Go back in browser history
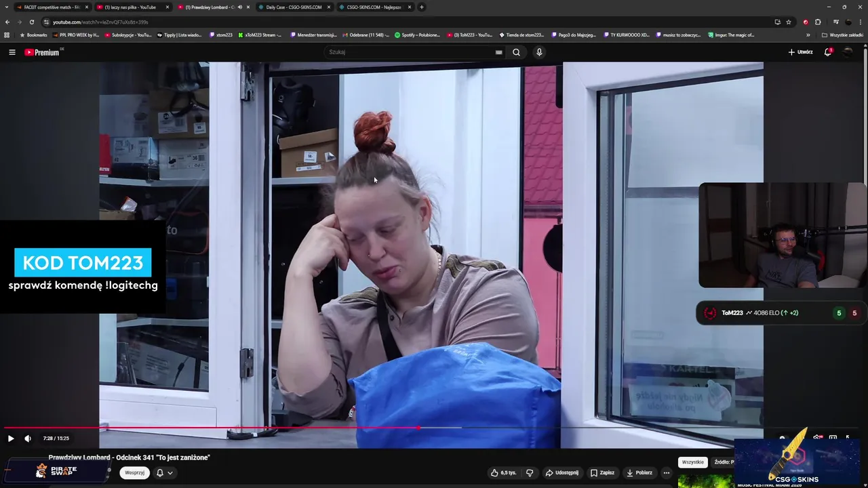Image resolution: width=868 pixels, height=488 pixels. (7, 22)
